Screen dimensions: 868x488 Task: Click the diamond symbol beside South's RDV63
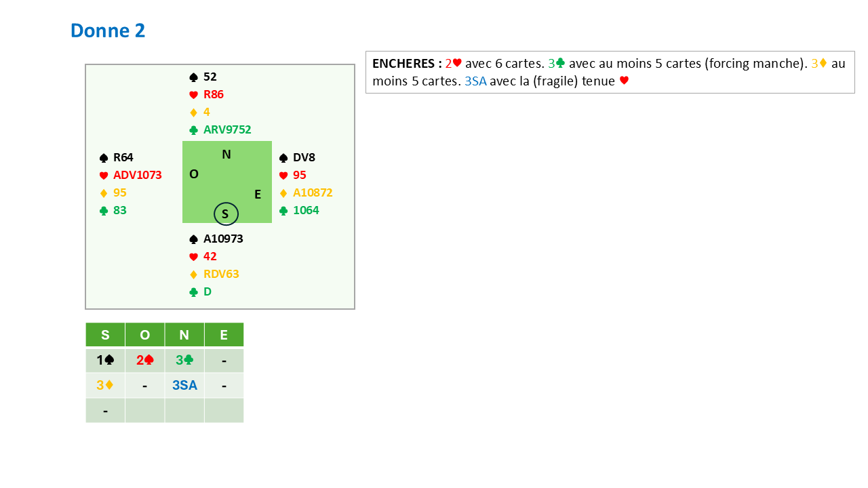pyautogui.click(x=193, y=274)
